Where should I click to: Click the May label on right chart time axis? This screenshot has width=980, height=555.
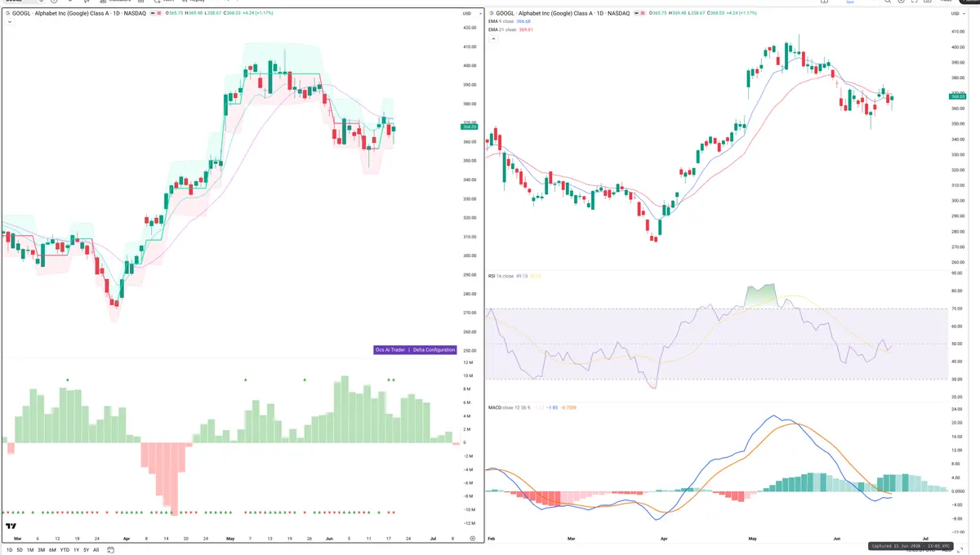[752, 539]
